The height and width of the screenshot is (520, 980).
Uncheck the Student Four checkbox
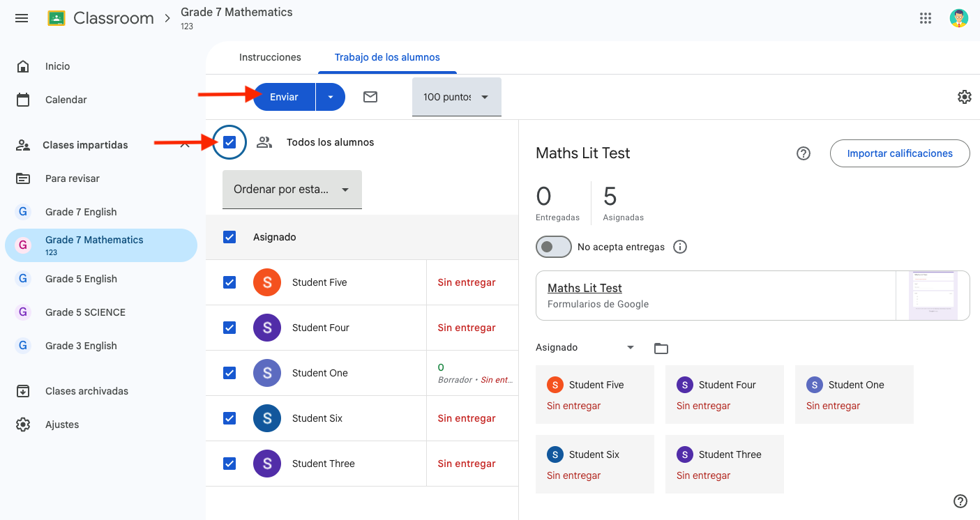coord(229,328)
